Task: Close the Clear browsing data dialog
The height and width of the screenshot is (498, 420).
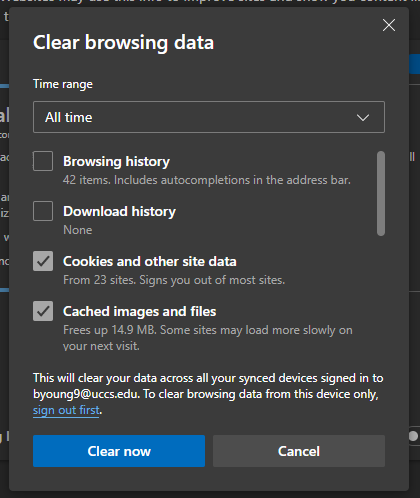Action: (x=389, y=25)
